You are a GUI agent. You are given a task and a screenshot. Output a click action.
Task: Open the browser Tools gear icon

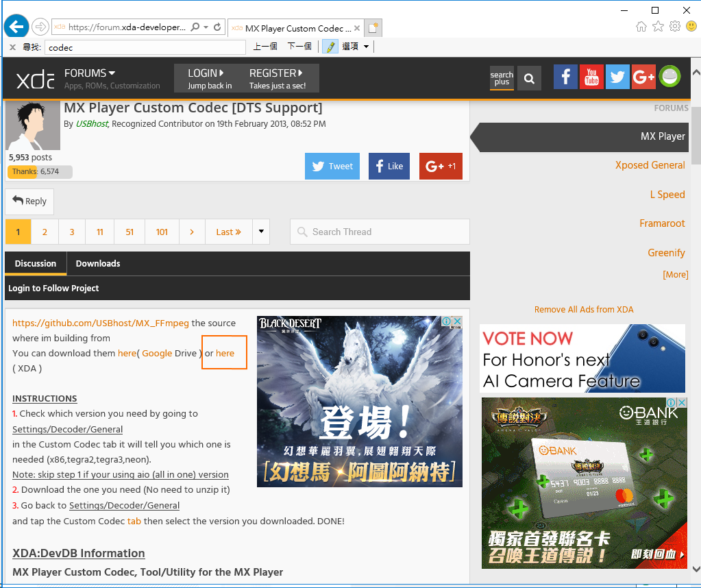pos(675,26)
